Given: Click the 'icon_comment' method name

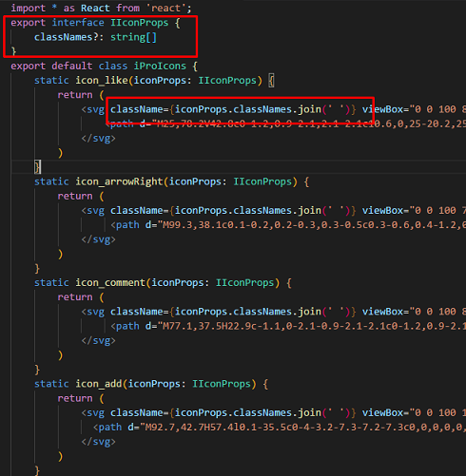Looking at the screenshot, I should click(110, 283).
